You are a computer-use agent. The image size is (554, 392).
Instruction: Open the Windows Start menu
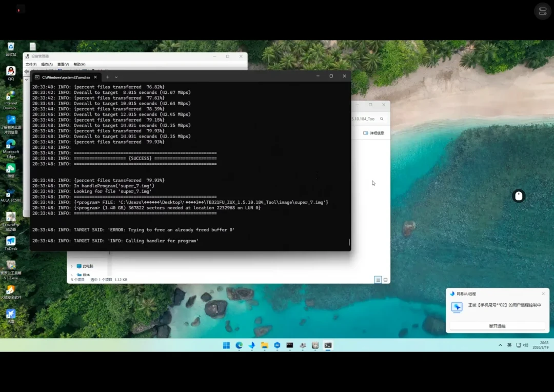coord(227,345)
